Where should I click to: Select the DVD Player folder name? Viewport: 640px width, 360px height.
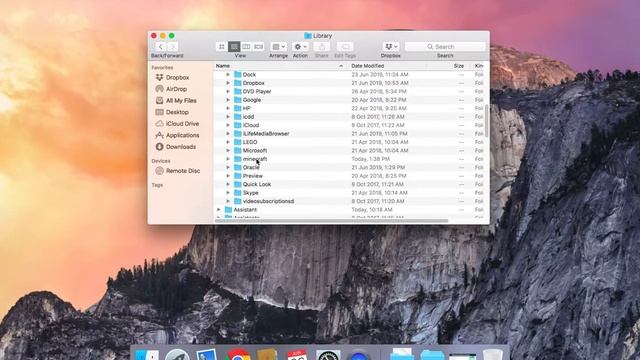coord(257,91)
